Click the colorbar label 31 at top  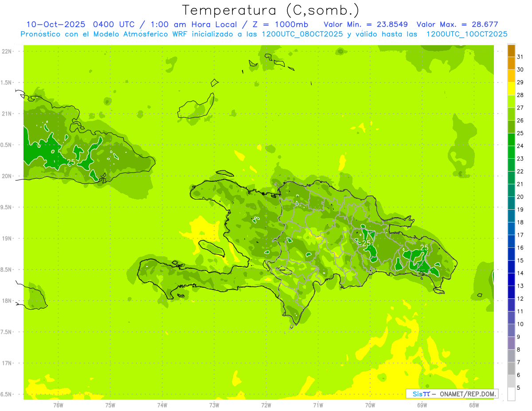[x=520, y=57]
